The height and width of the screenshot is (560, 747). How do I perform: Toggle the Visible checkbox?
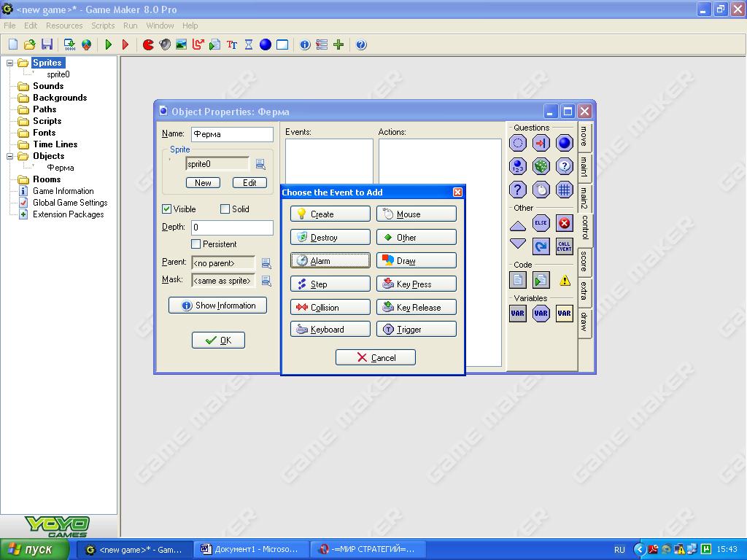pos(167,209)
